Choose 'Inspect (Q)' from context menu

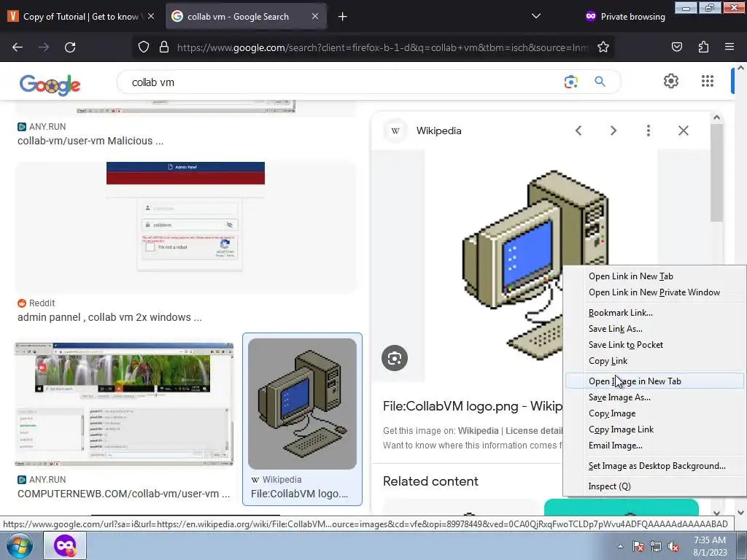pos(609,486)
